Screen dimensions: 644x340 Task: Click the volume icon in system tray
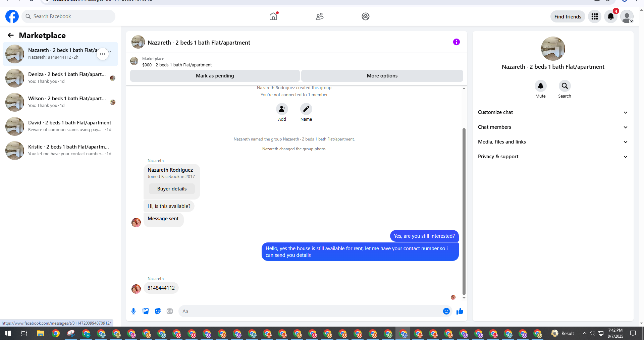[592, 333]
